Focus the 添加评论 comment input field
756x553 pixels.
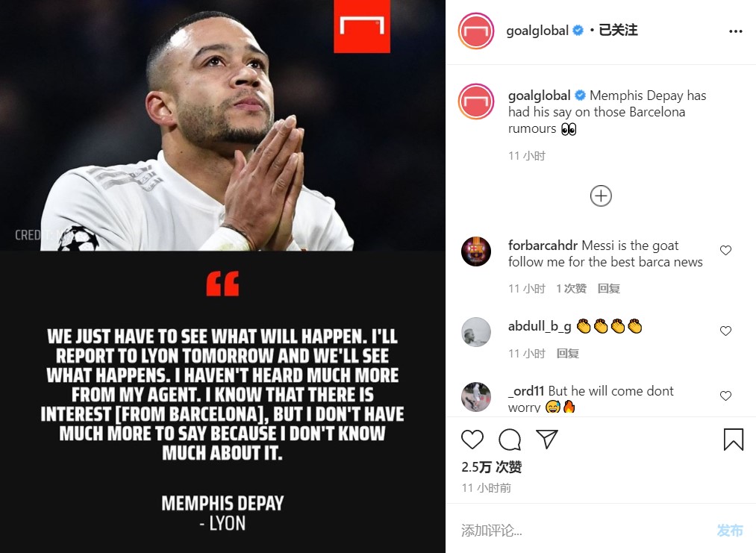tap(584, 531)
